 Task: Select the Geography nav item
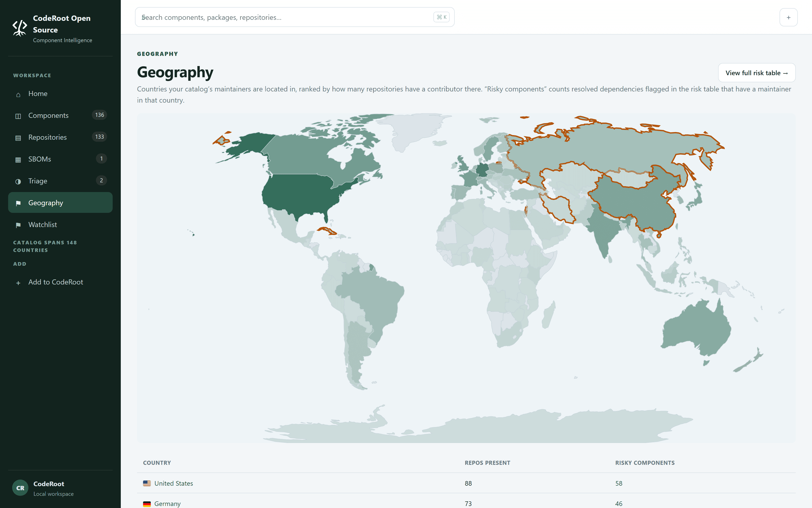click(x=60, y=203)
